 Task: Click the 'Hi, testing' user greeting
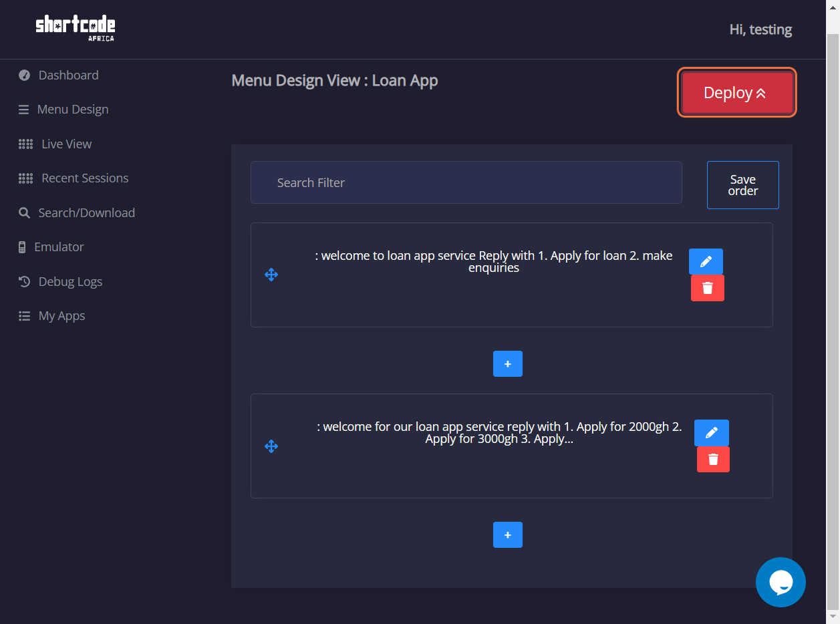(760, 29)
